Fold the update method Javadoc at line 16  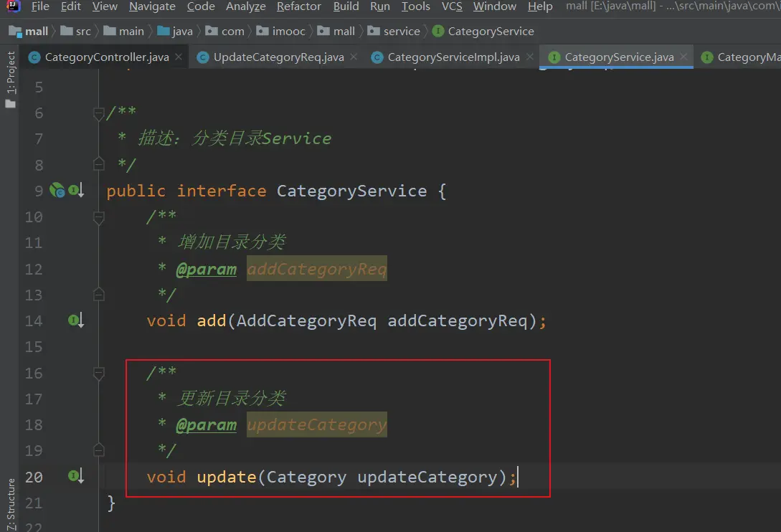98,373
